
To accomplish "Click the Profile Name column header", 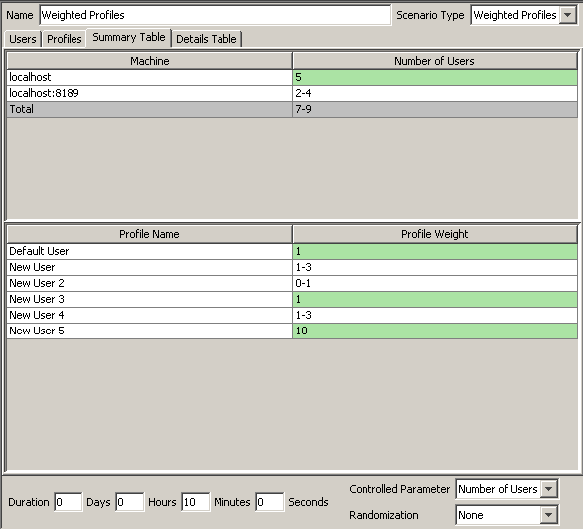I will [x=149, y=234].
